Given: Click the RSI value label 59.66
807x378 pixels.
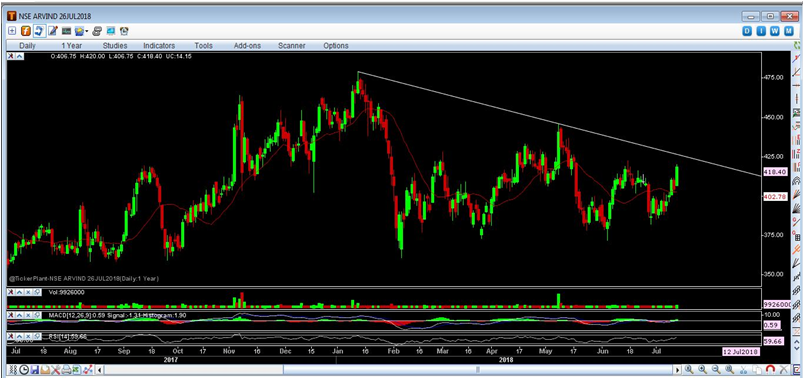Looking at the screenshot, I should 774,340.
